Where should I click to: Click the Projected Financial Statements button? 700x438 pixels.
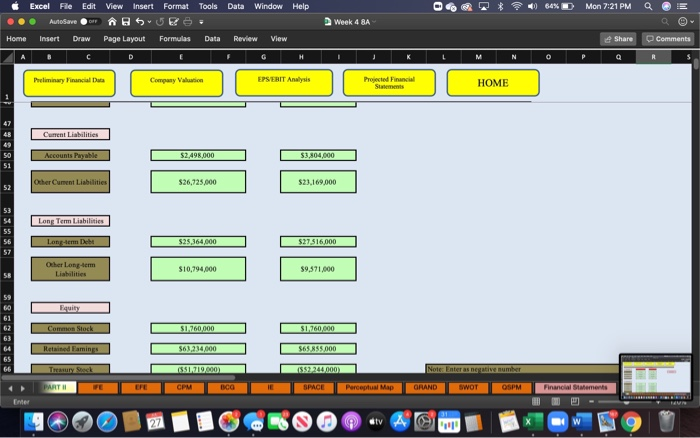389,83
